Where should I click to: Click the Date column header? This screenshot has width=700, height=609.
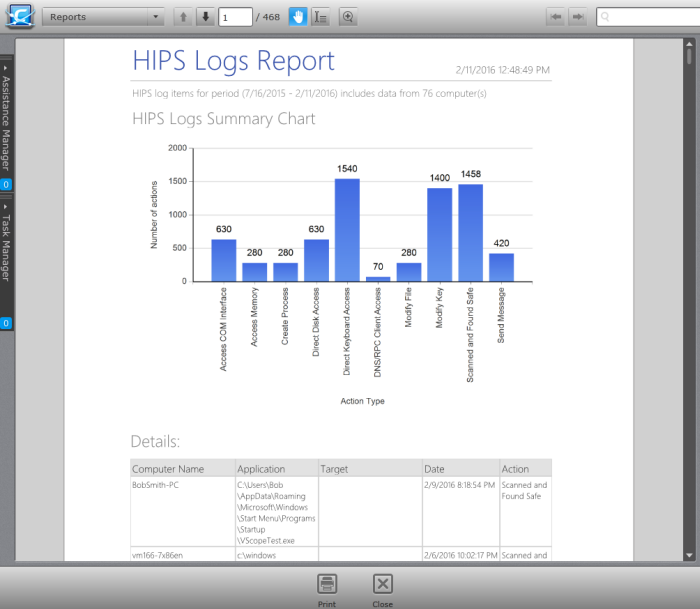point(461,469)
